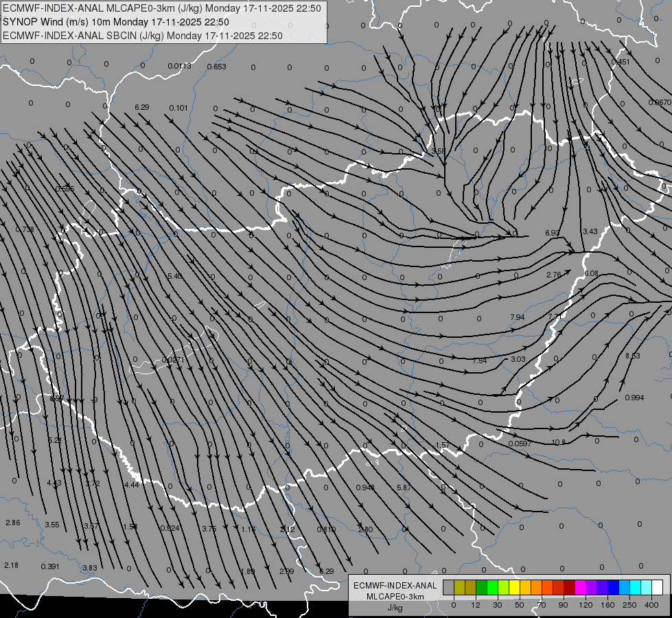Click the dark red legend swatch after 90

click(x=569, y=588)
